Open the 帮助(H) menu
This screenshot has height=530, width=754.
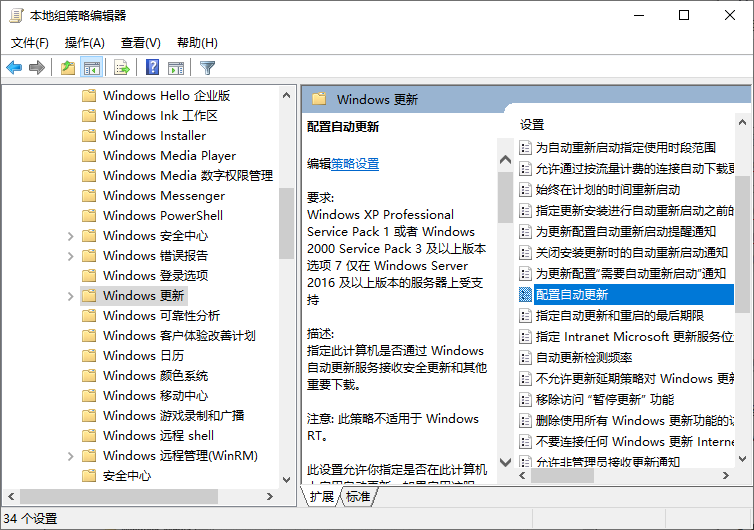point(197,43)
